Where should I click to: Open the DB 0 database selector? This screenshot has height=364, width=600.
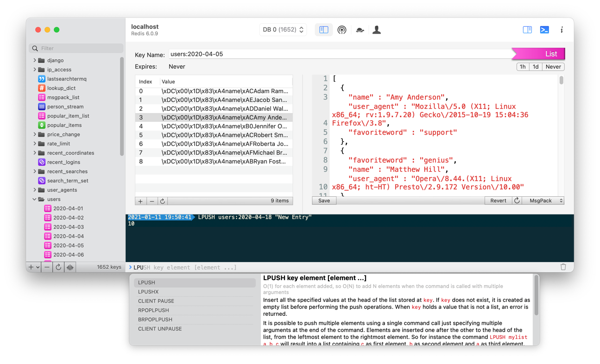pos(283,30)
